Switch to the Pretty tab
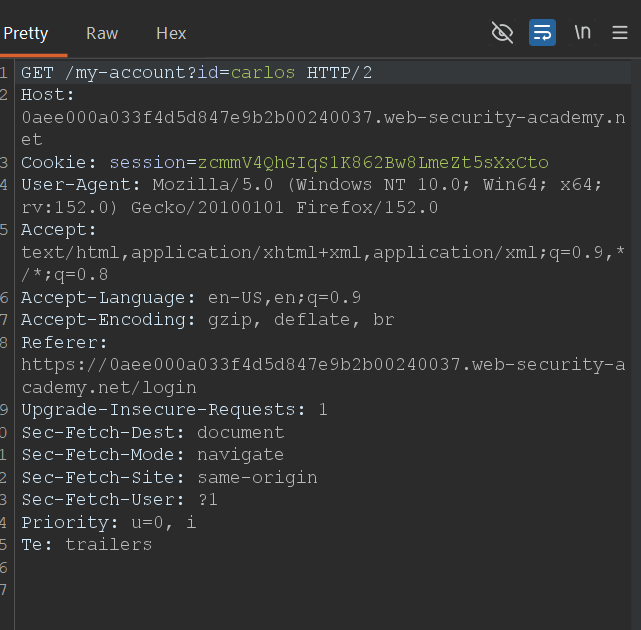 (x=26, y=34)
